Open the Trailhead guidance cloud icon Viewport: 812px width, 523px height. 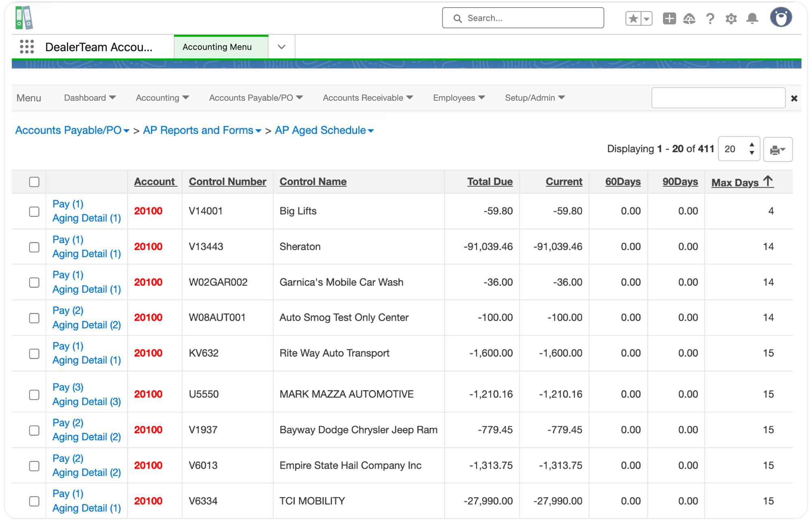[689, 18]
